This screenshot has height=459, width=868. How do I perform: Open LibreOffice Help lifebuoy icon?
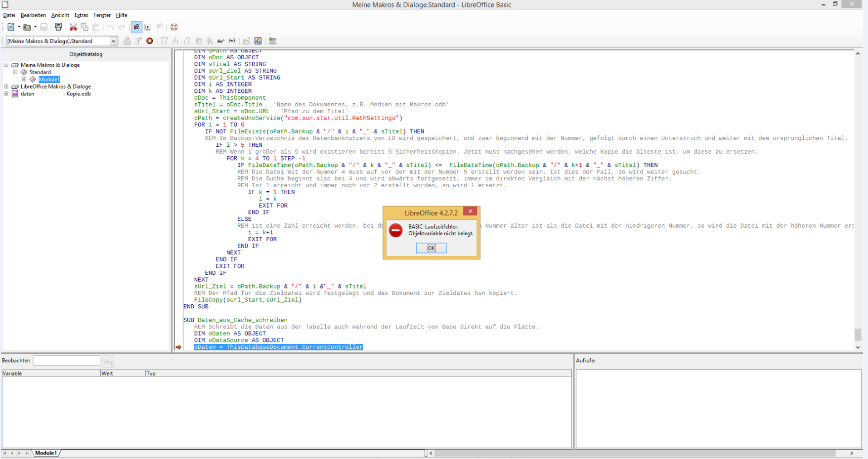click(174, 27)
